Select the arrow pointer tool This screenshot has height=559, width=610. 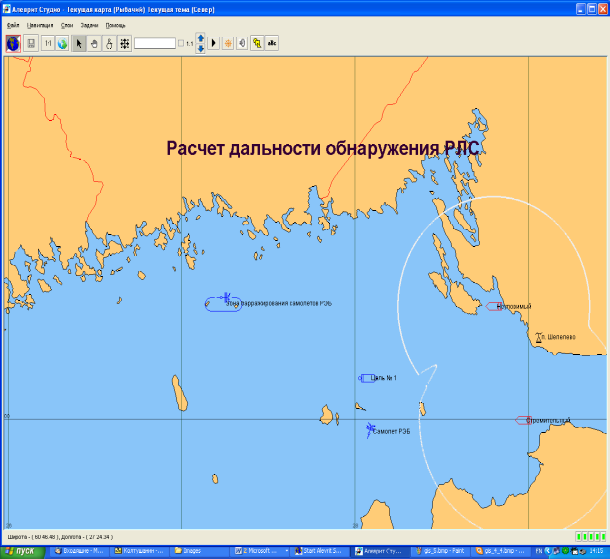point(79,44)
